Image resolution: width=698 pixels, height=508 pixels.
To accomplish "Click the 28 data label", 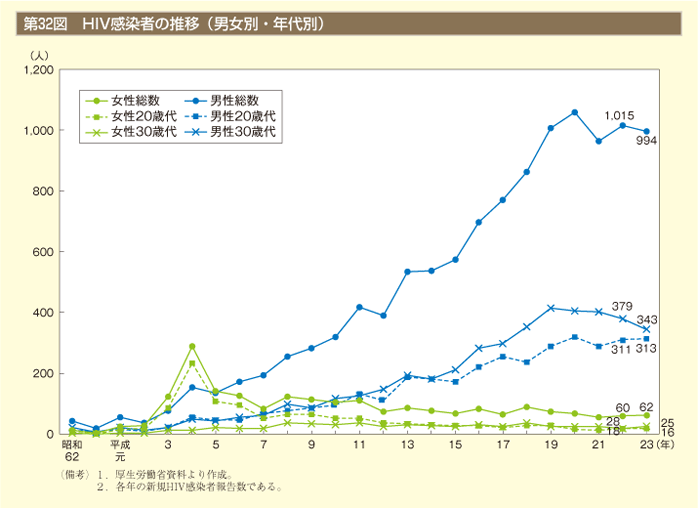I will coord(613,422).
